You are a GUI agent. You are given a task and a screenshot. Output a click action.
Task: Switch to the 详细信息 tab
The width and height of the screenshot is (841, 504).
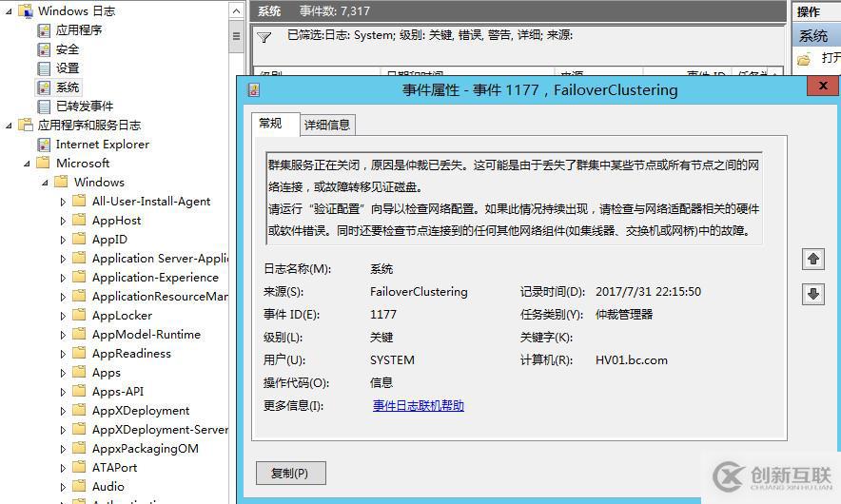[x=327, y=125]
